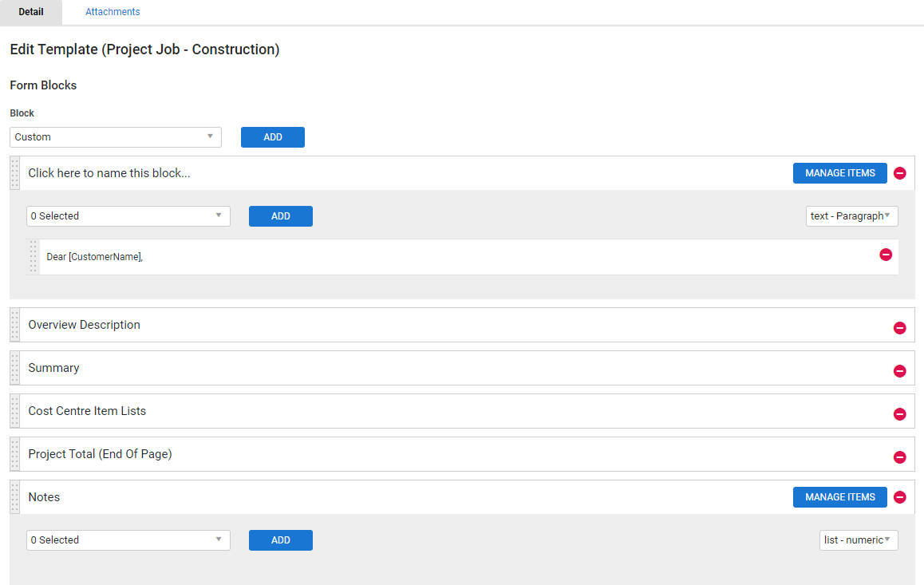The width and height of the screenshot is (924, 585).
Task: Click the Overview Description block title
Action: click(85, 325)
